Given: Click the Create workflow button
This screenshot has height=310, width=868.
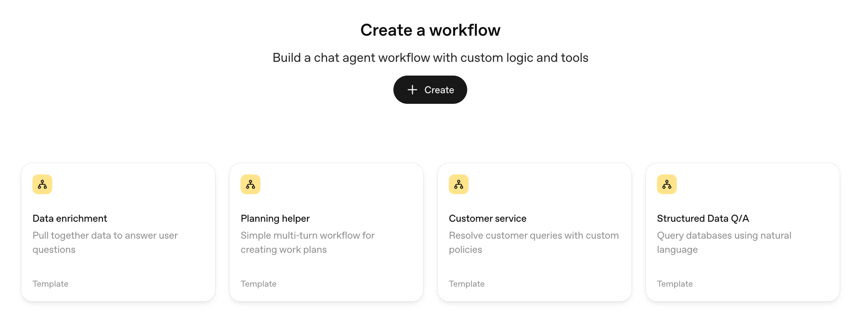Looking at the screenshot, I should coord(430,90).
